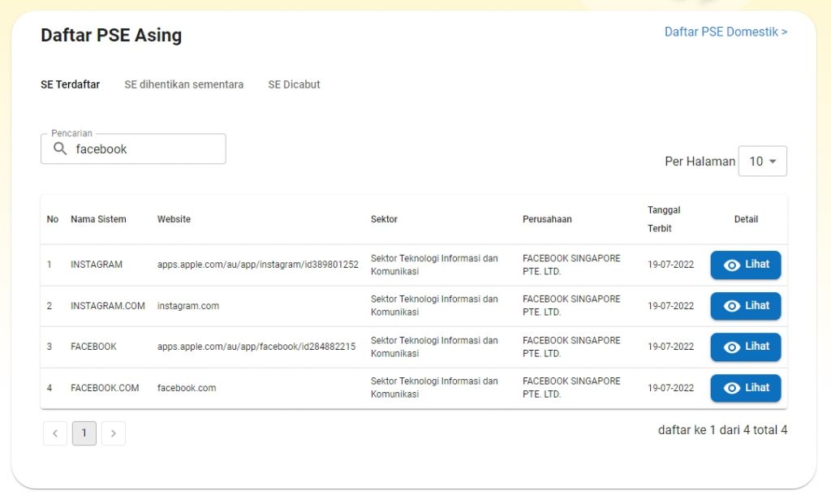This screenshot has width=831, height=504.
Task: Click the eye icon in FACEBOOK.COM row
Action: coord(731,388)
